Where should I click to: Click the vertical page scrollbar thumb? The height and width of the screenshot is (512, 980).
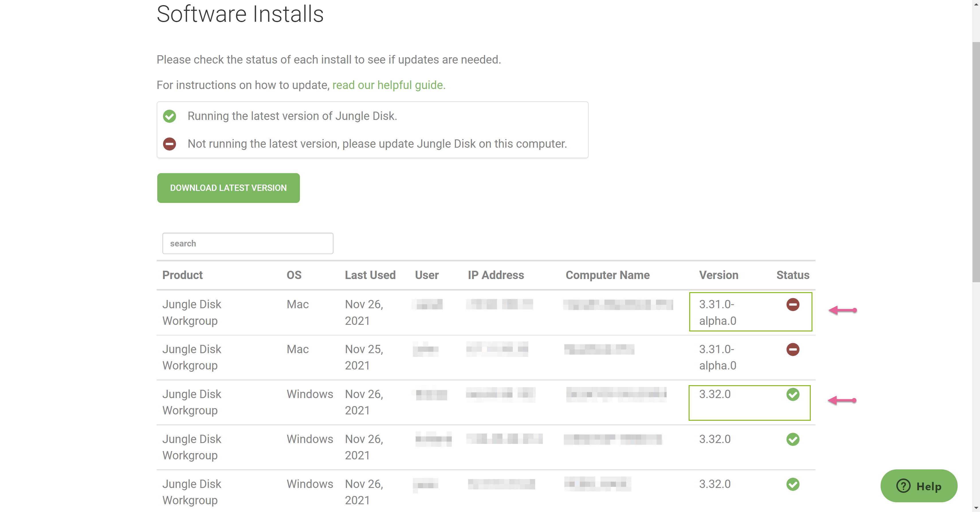click(976, 161)
